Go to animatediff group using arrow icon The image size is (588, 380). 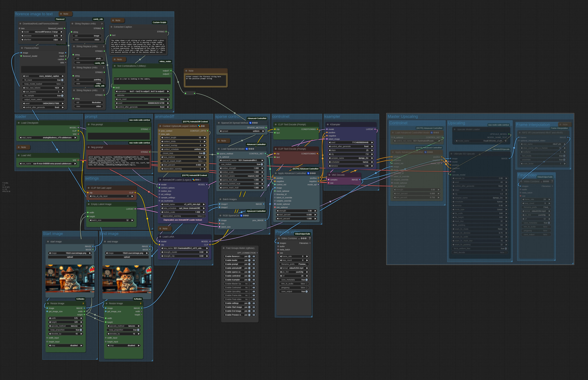coord(254,268)
